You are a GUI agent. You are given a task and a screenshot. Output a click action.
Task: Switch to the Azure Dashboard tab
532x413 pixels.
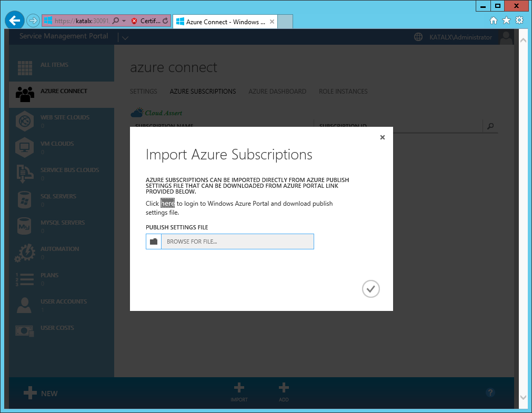[277, 92]
